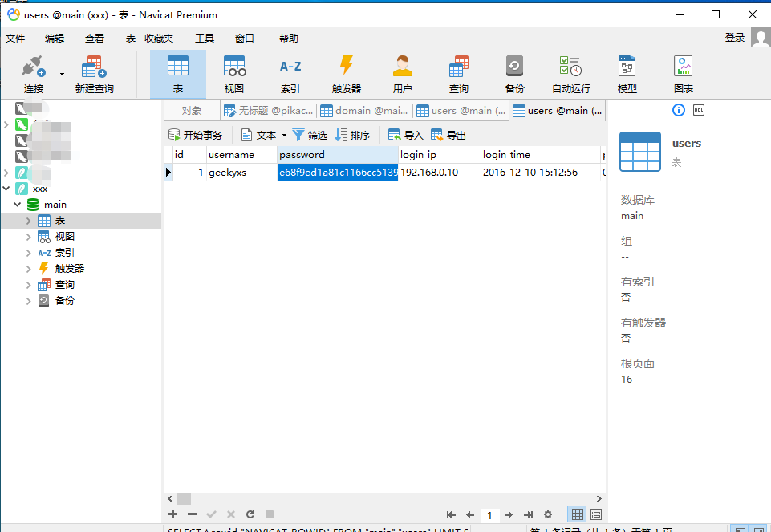Open the 索引 index toolbar icon

point(290,74)
